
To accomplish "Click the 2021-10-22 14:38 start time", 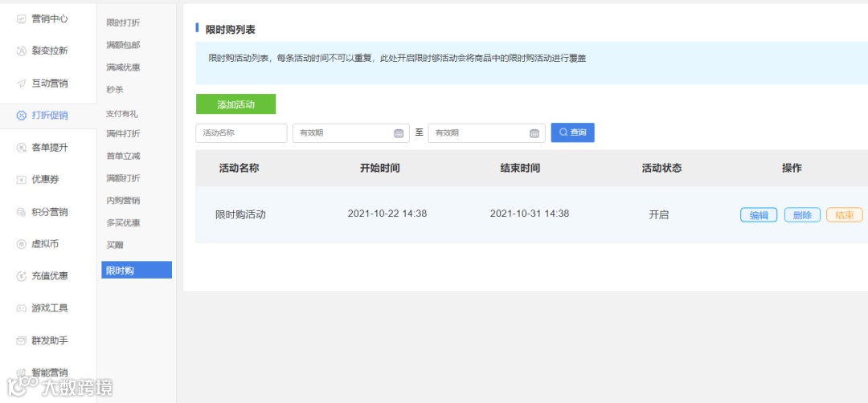I will click(x=387, y=214).
